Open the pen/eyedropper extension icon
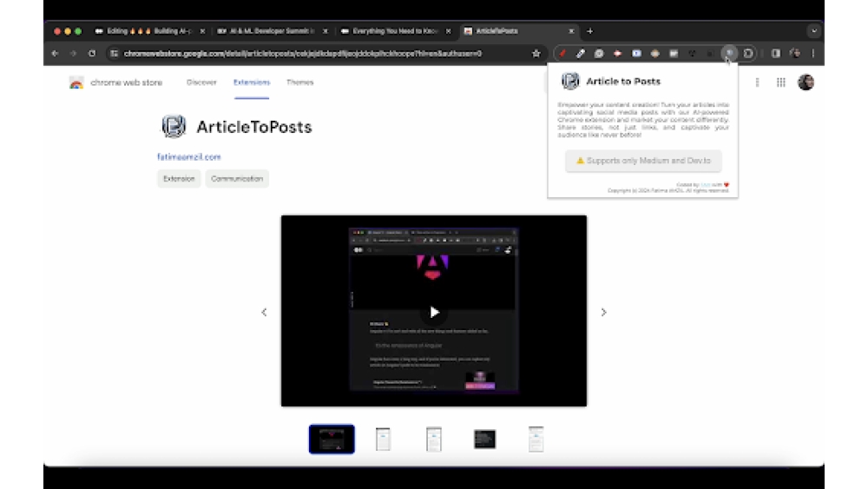 580,54
